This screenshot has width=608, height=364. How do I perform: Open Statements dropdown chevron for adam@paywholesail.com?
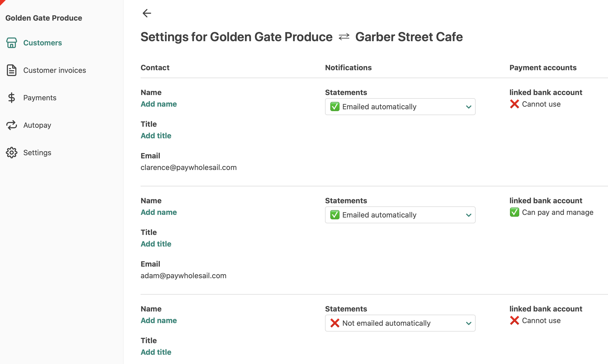[x=469, y=215]
